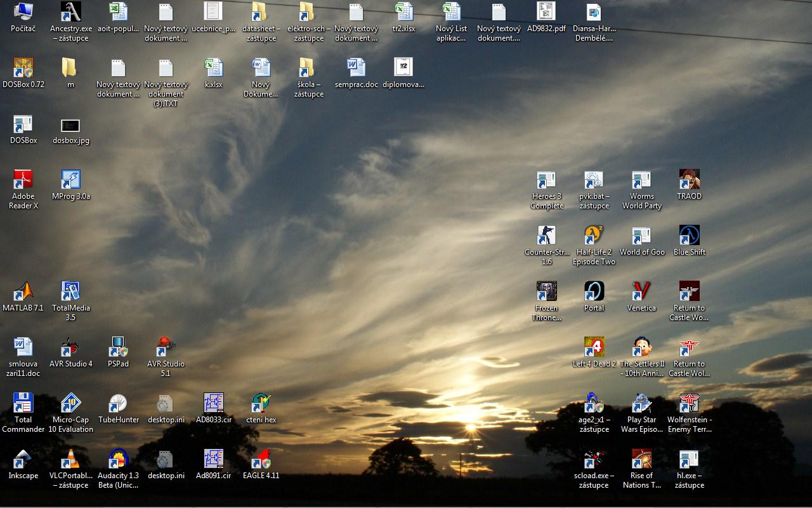Select the Inkscape icon

click(x=23, y=459)
